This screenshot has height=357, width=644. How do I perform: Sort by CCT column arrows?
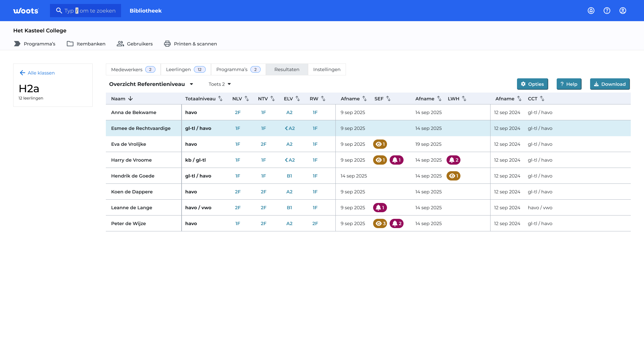coord(542,99)
